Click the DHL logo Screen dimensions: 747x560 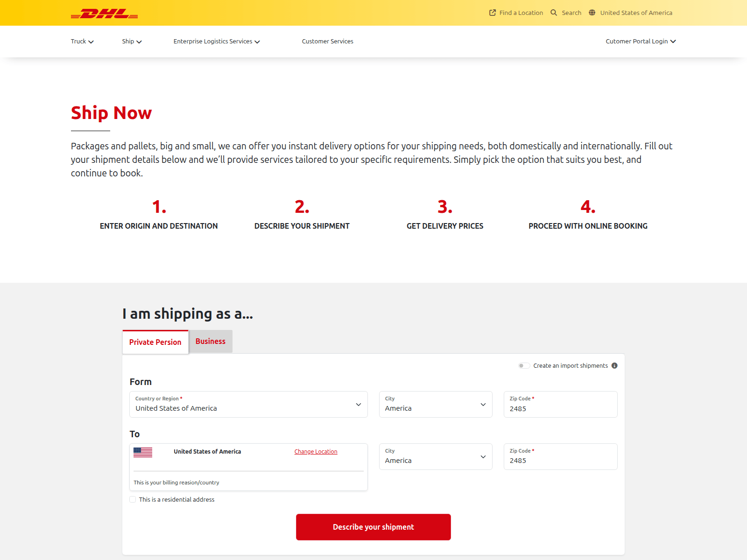click(104, 14)
